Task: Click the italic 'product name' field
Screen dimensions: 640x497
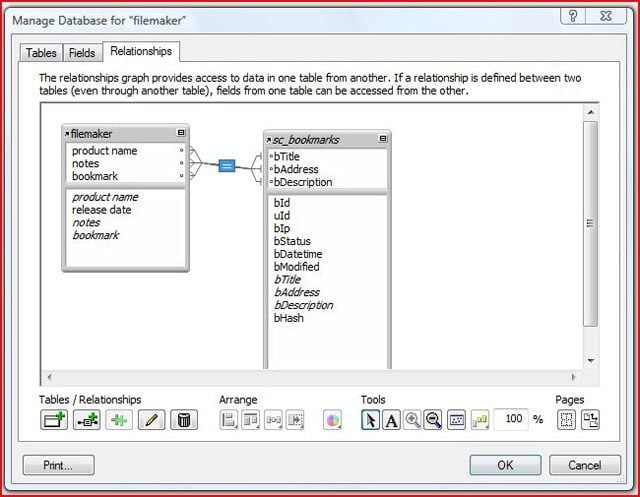Action: 105,197
